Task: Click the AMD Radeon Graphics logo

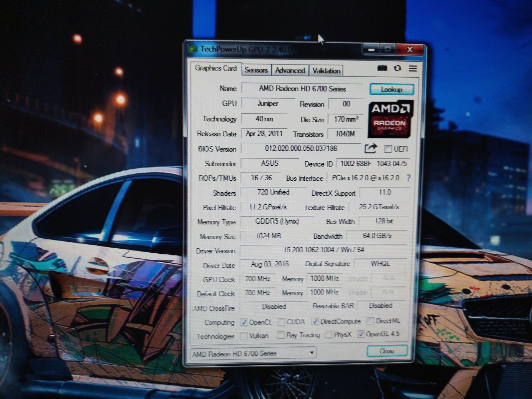Action: [390, 119]
